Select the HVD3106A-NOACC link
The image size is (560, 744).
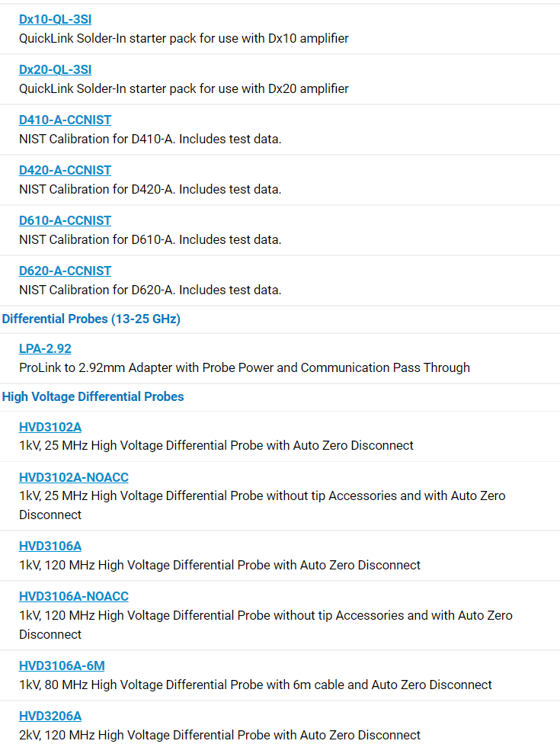point(73,596)
